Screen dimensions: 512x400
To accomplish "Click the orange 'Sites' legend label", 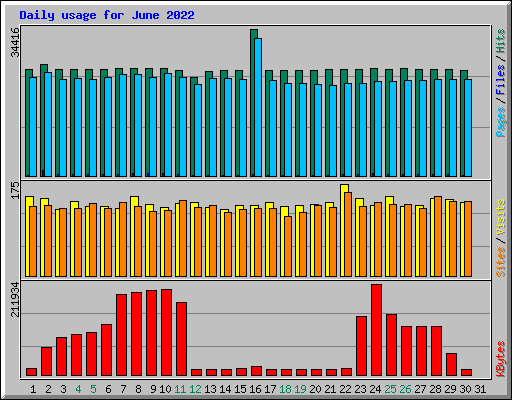I will click(501, 262).
